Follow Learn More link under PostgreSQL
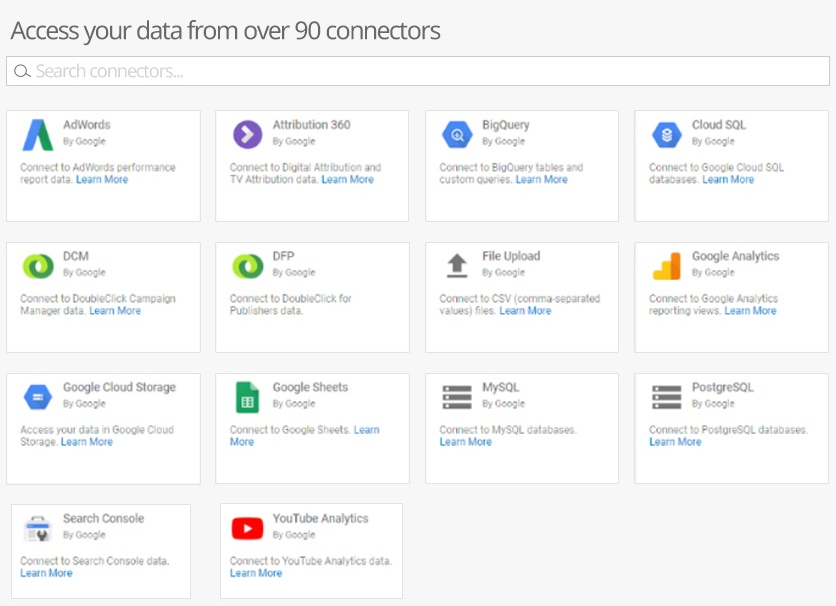This screenshot has height=606, width=836. coord(675,442)
